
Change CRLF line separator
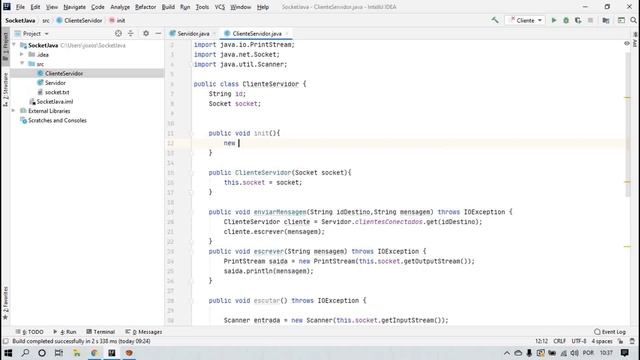[x=559, y=341]
